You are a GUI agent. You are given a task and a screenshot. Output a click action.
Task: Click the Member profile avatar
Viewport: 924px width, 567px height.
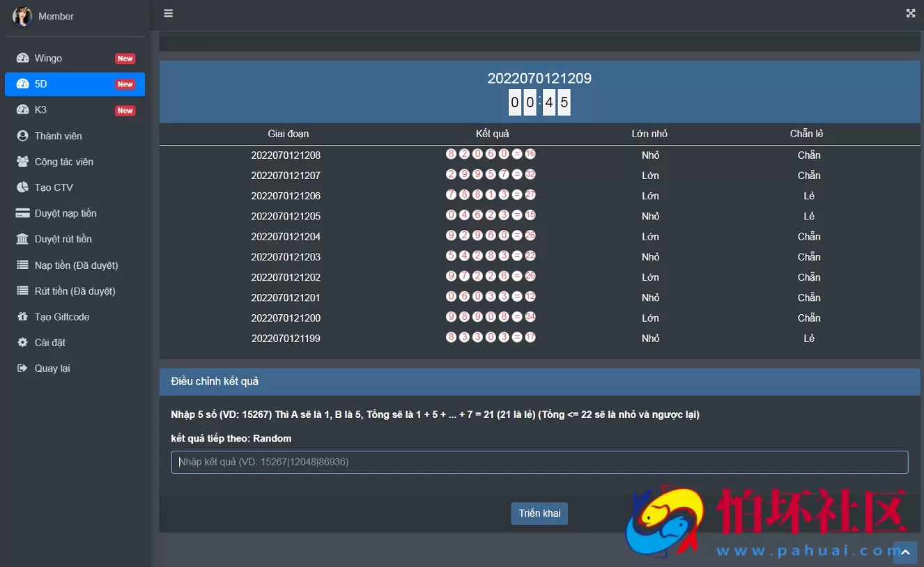click(22, 16)
